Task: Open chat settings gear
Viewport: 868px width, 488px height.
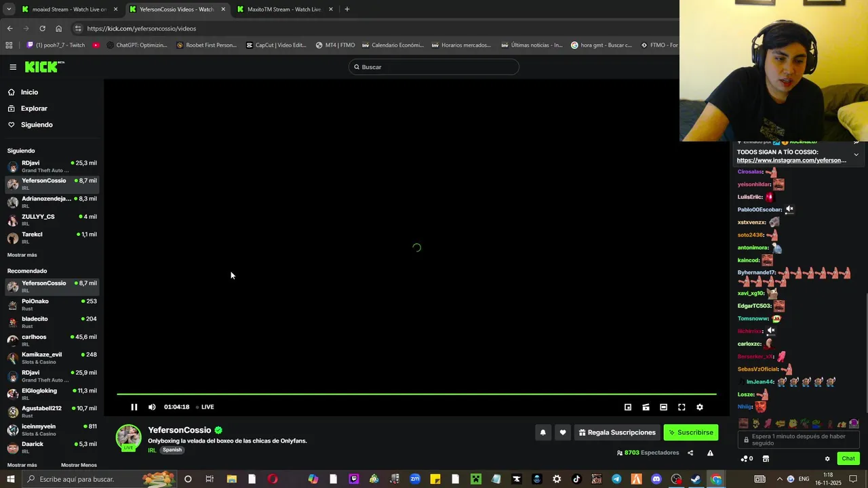Action: pyautogui.click(x=827, y=459)
